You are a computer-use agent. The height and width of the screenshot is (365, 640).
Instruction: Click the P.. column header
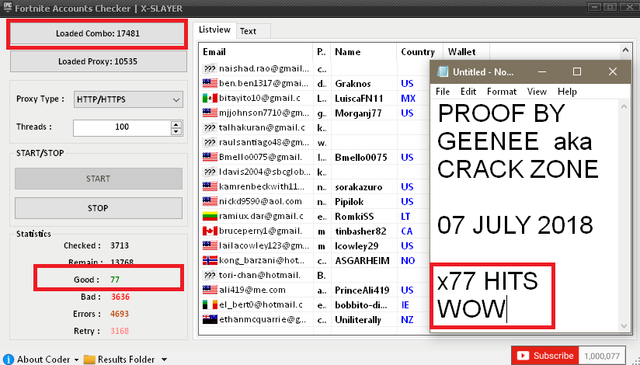[x=322, y=52]
